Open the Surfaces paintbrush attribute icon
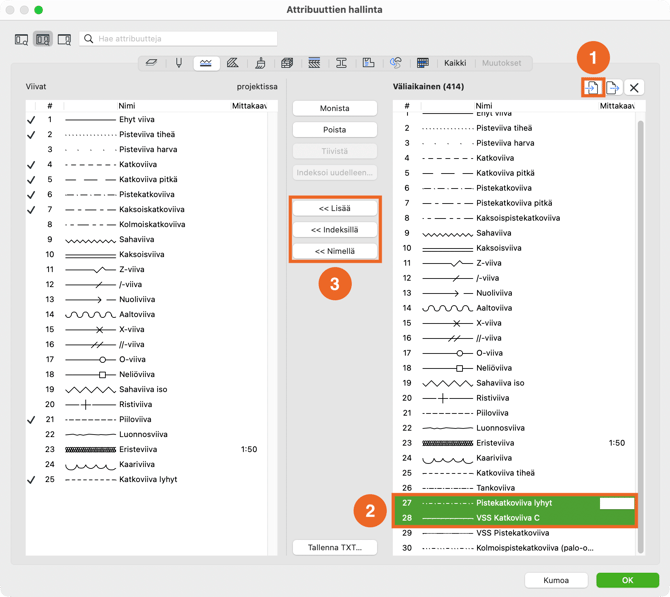670x597 pixels. pos(260,63)
